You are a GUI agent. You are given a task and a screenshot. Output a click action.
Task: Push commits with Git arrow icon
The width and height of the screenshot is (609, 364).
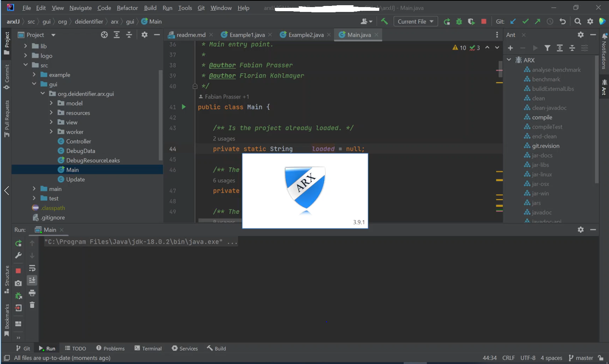[537, 22]
